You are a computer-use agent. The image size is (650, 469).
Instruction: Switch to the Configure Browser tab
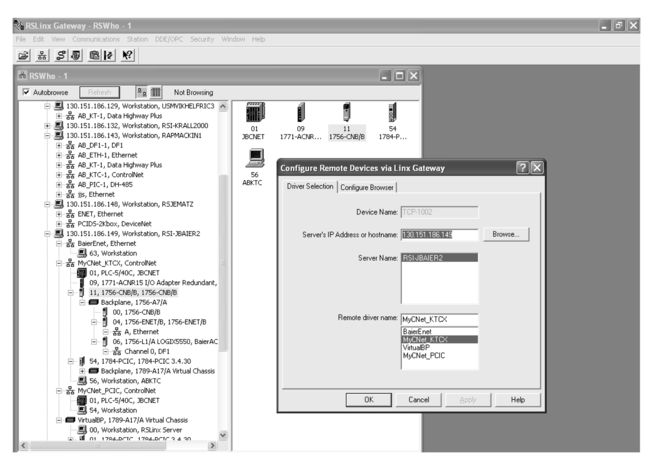[367, 187]
